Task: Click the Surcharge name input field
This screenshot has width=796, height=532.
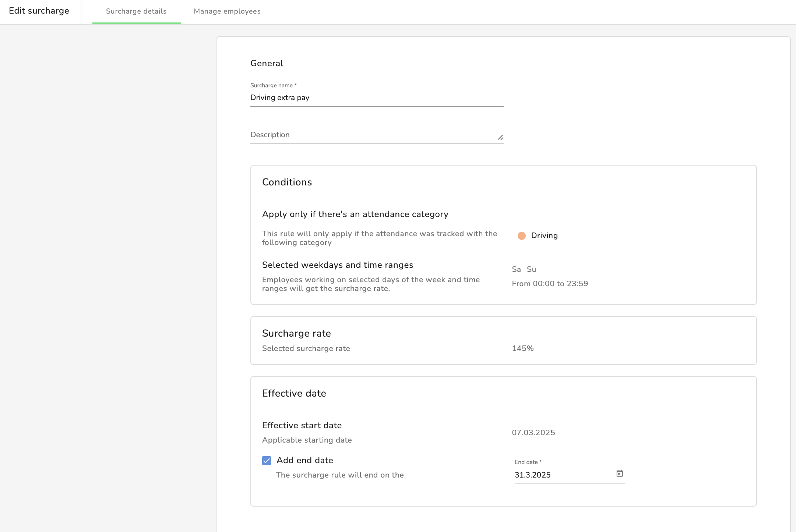Action: click(376, 97)
